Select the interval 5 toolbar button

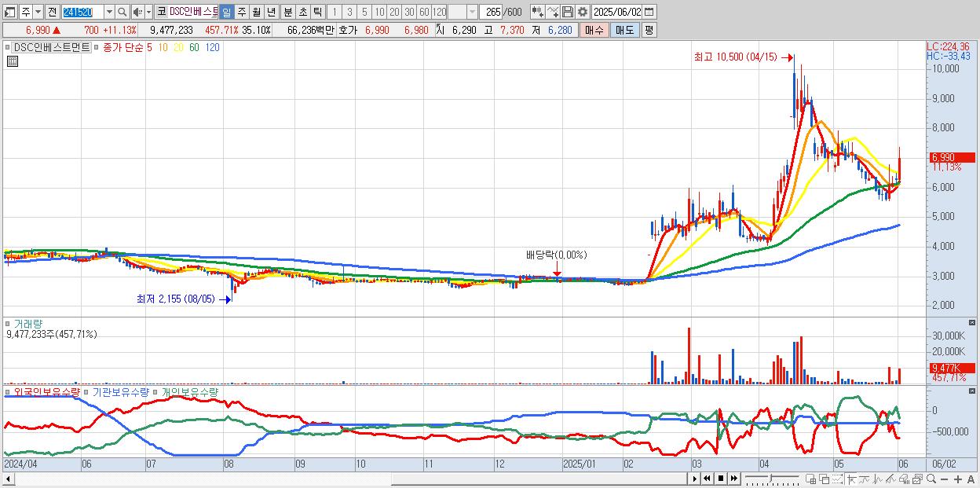364,13
